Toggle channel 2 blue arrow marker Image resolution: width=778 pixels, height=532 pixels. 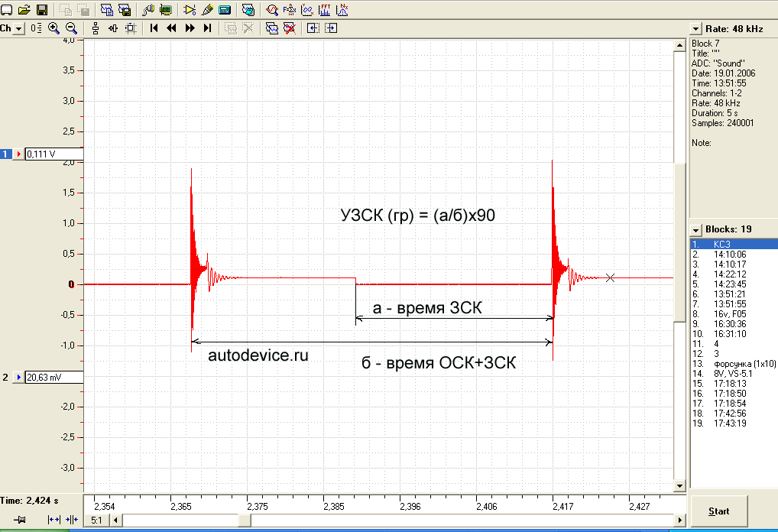click(x=18, y=377)
